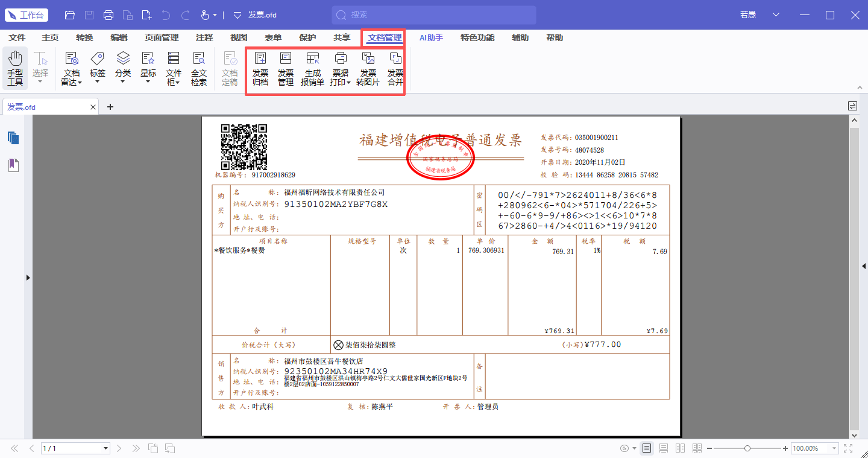Add a new tab with plus button
Image resolution: width=868 pixels, height=458 pixels.
pos(110,107)
